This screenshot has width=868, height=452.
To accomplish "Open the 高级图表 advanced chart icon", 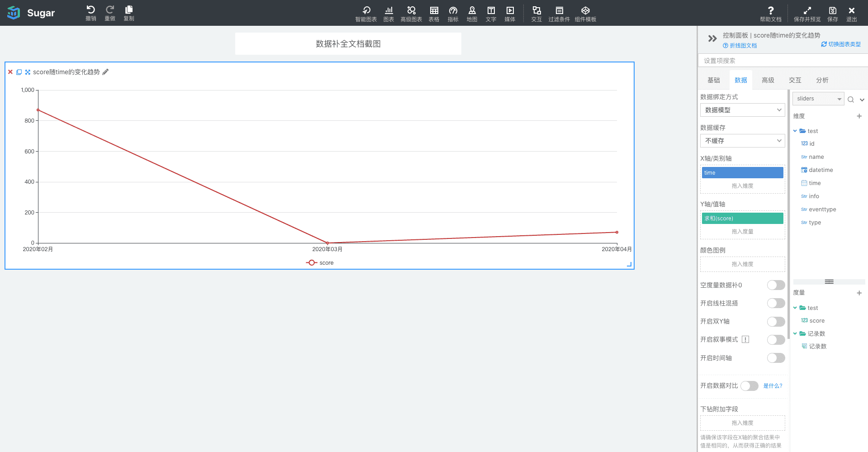I will [x=411, y=14].
